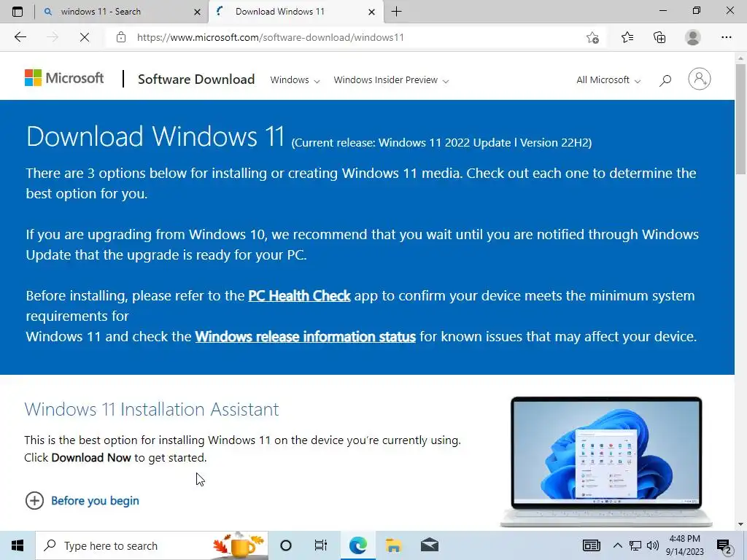Click the scrollbar down arrow
The width and height of the screenshot is (747, 560).
(x=740, y=524)
